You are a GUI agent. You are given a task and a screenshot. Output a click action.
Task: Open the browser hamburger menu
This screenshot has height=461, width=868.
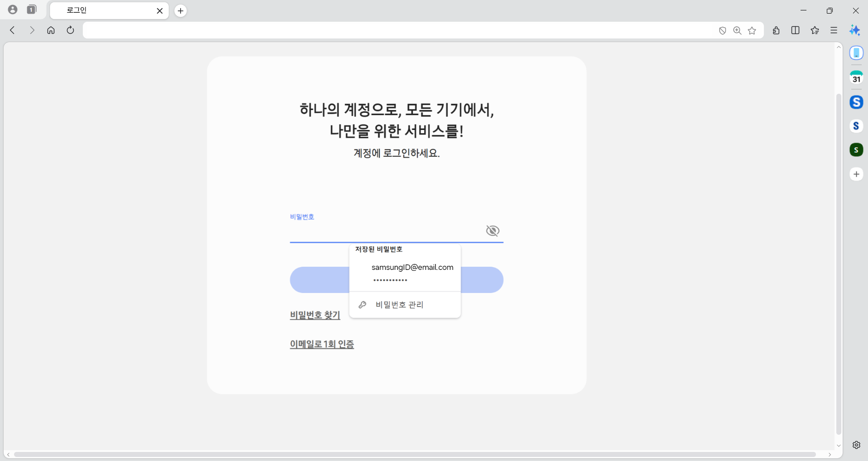coord(834,30)
